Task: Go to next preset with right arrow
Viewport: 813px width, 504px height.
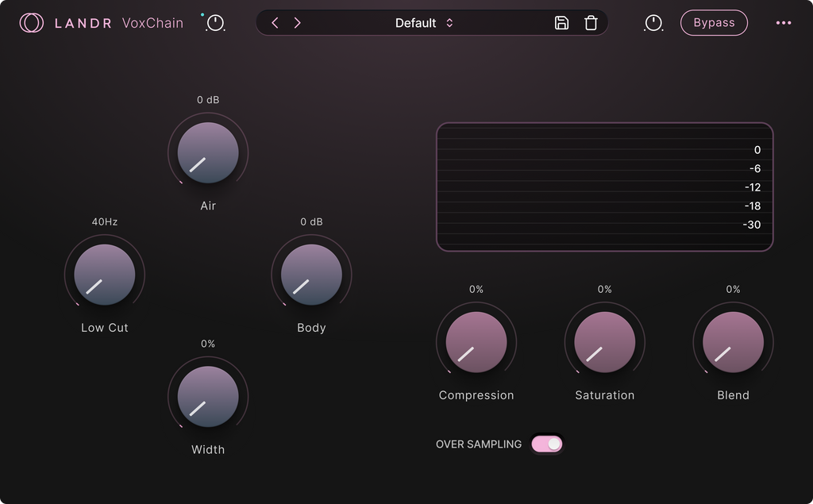Action: (x=297, y=23)
